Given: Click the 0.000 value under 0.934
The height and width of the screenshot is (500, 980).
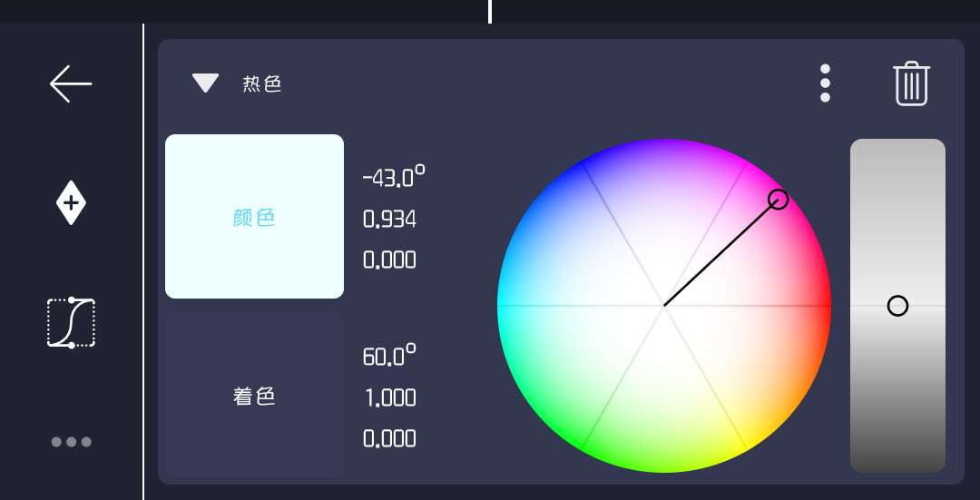Looking at the screenshot, I should [x=389, y=260].
